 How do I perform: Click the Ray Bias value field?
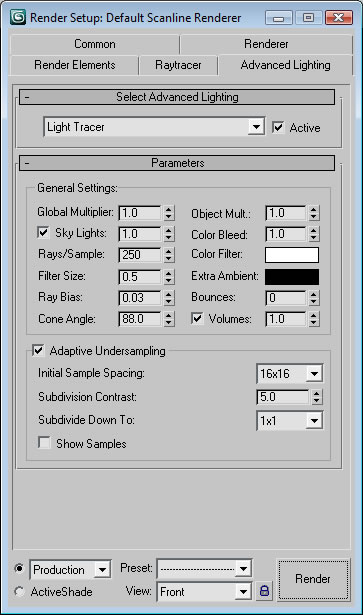point(140,298)
